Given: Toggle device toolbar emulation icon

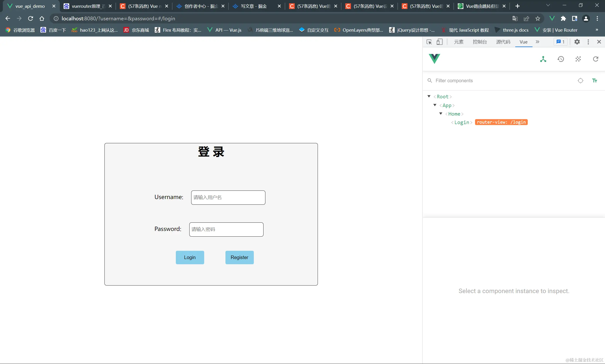Looking at the screenshot, I should pos(440,42).
